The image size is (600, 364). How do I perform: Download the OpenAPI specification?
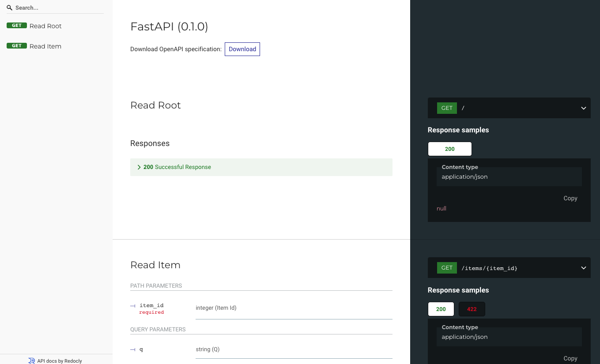[x=242, y=49]
